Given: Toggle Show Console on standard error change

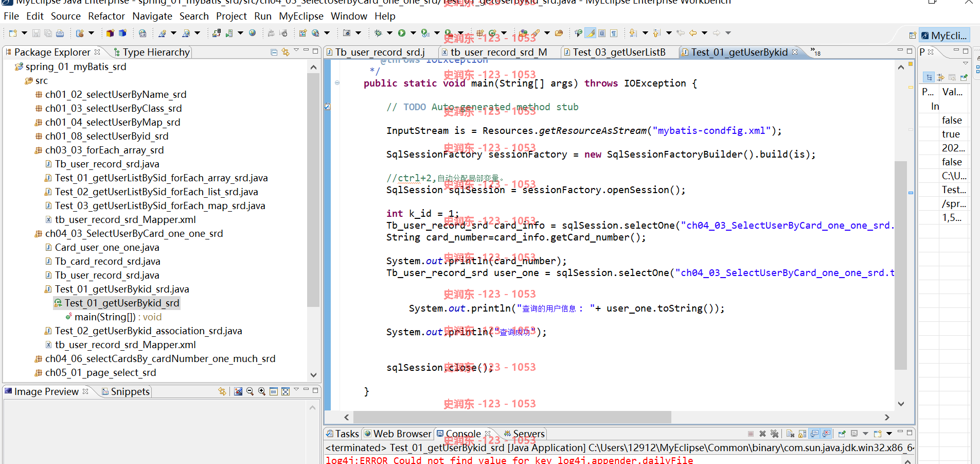Looking at the screenshot, I should 826,434.
